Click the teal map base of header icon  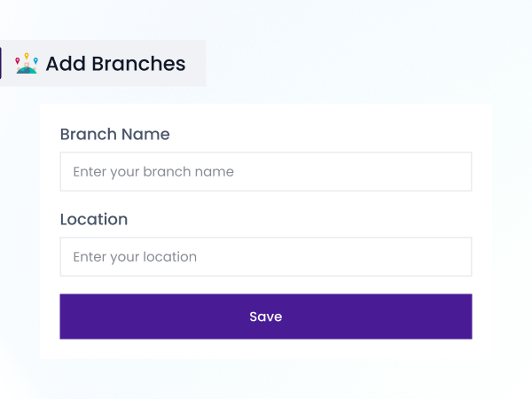click(27, 70)
